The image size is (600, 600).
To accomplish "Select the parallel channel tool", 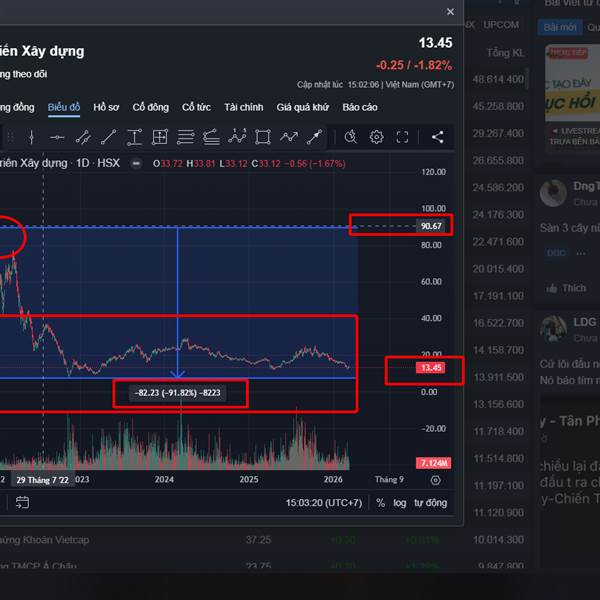I will (x=83, y=137).
